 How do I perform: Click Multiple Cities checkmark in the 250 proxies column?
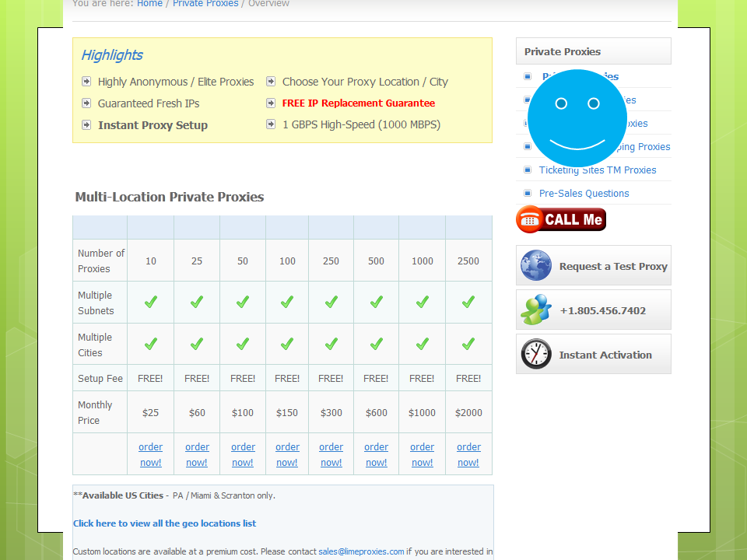[331, 344]
